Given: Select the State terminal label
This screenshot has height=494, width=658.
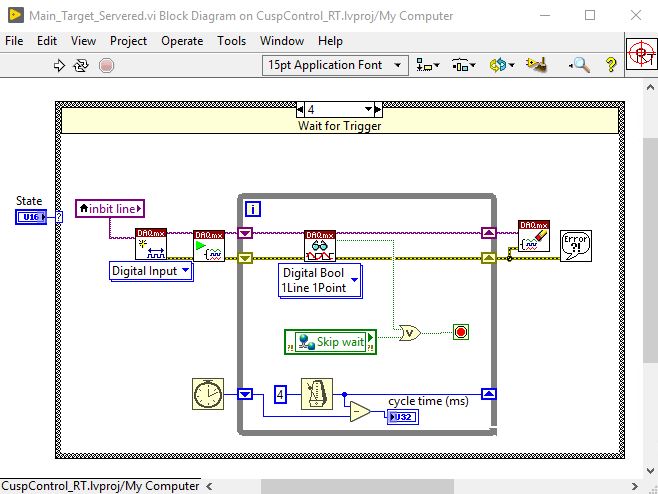Looking at the screenshot, I should tap(29, 201).
